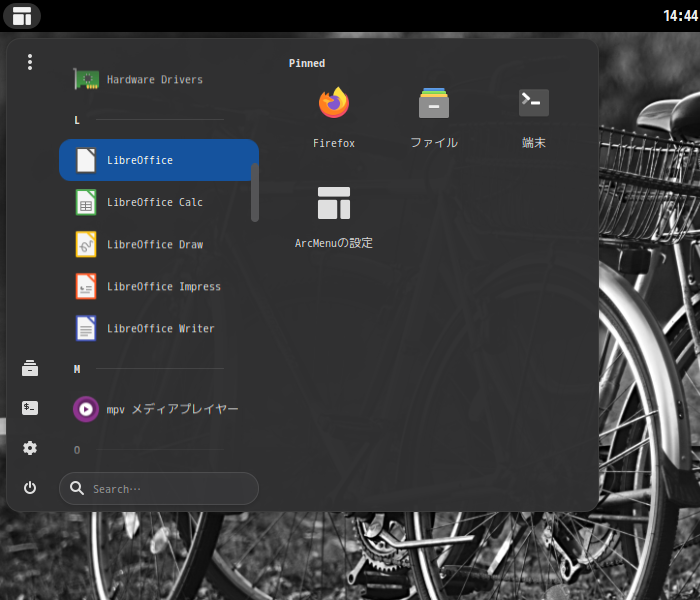Click the ArcMenu button in the top panel
700x600 pixels.
click(x=21, y=16)
